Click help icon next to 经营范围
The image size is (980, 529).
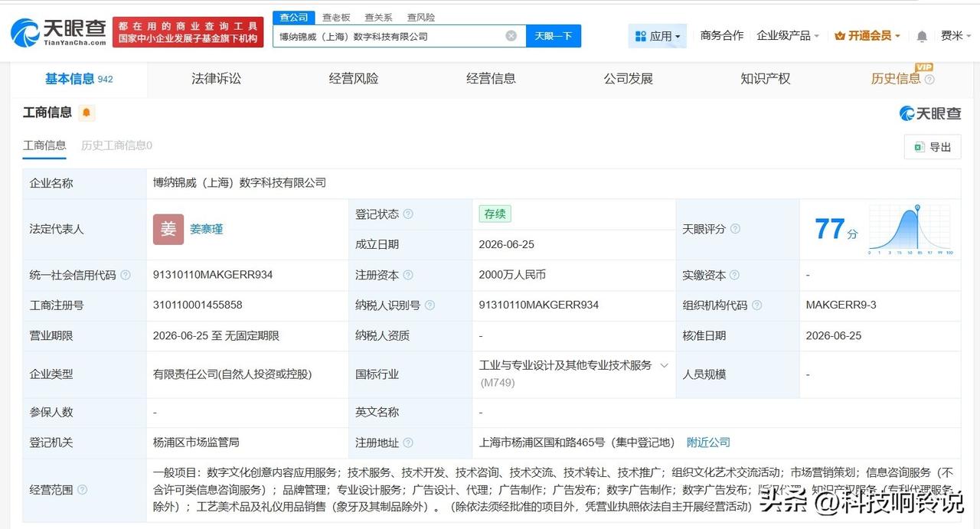[82, 490]
